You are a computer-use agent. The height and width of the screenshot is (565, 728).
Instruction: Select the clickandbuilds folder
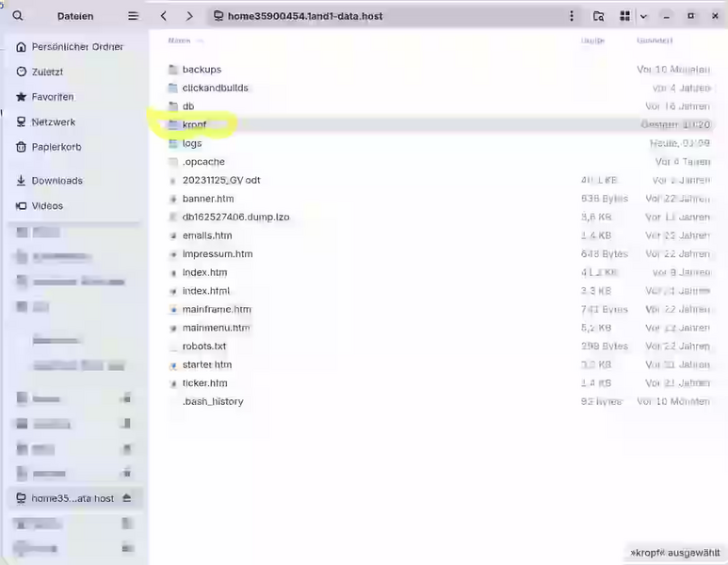point(438,88)
